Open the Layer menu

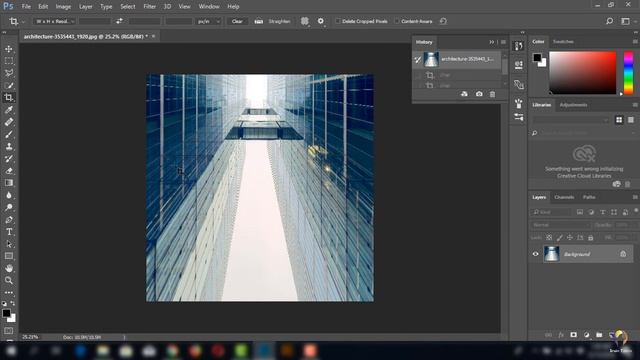[86, 7]
